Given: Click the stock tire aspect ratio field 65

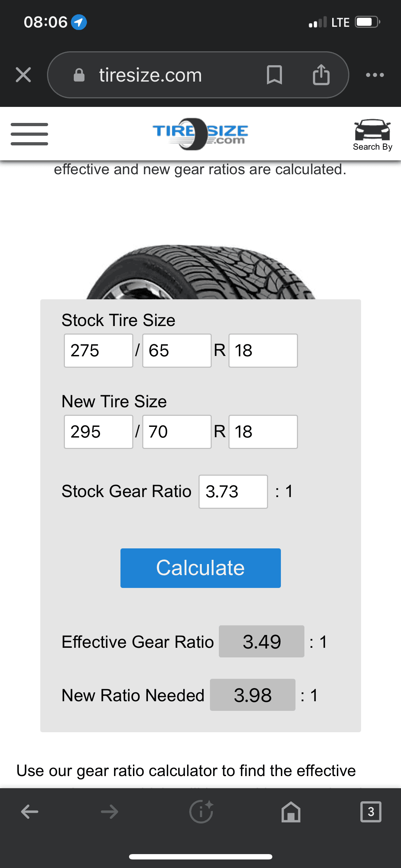Looking at the screenshot, I should point(177,351).
